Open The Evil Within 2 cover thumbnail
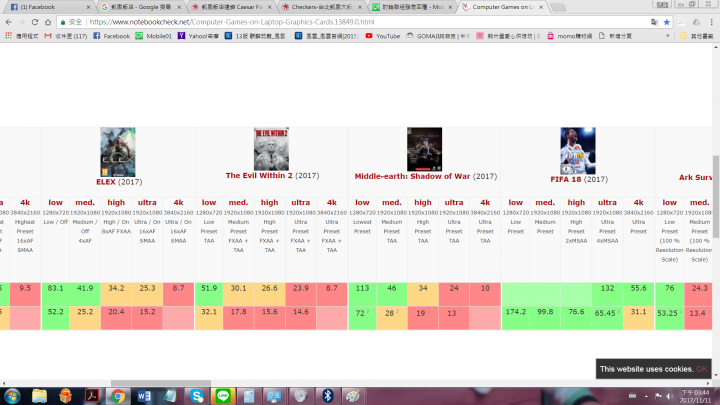Image resolution: width=720 pixels, height=405 pixels. click(271, 149)
